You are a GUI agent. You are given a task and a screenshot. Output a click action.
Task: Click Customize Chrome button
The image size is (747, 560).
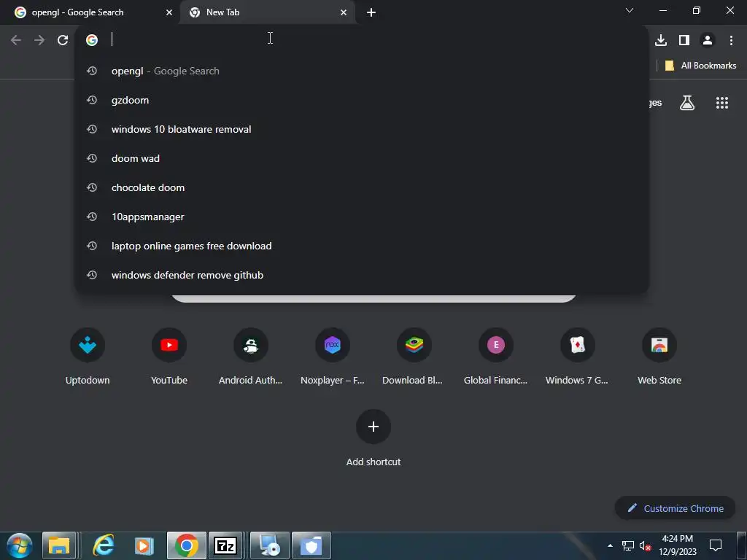675,508
